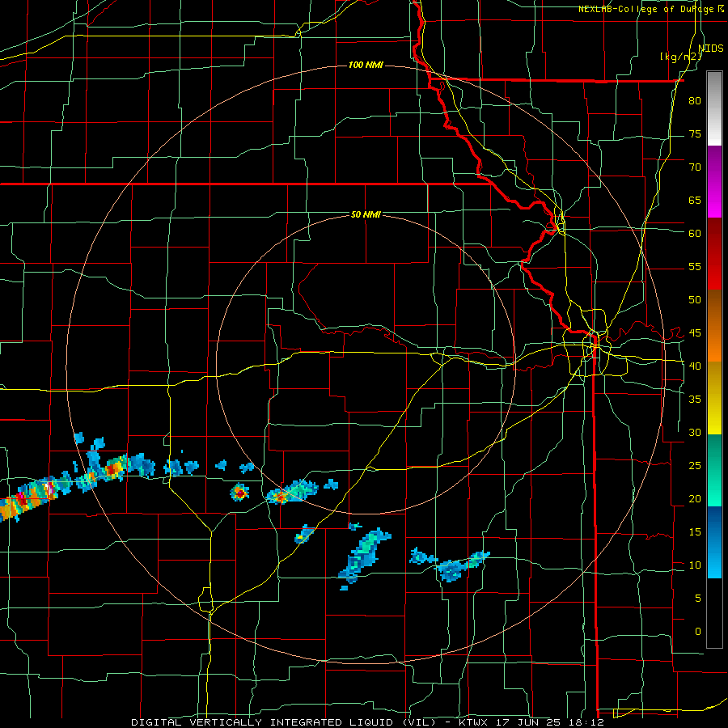Click the 70 value on the scale
This screenshot has height=728, width=728.
695,167
